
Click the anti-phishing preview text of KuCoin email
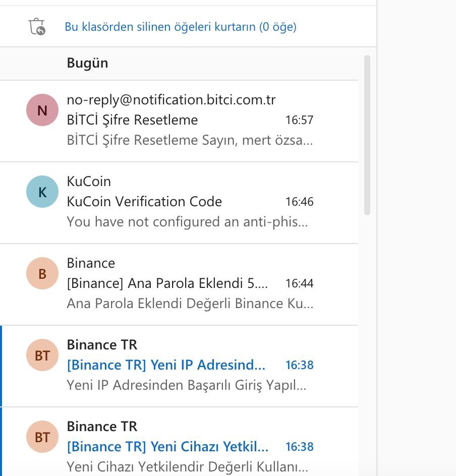point(187,222)
